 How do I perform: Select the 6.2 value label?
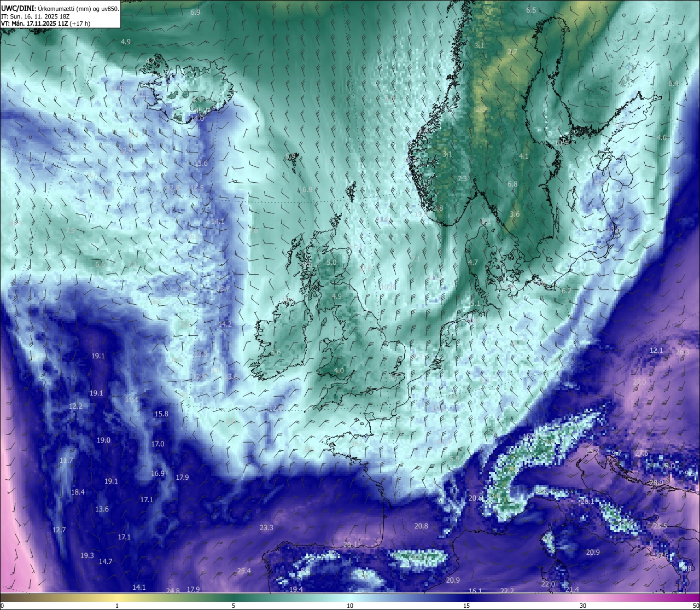pos(567,291)
